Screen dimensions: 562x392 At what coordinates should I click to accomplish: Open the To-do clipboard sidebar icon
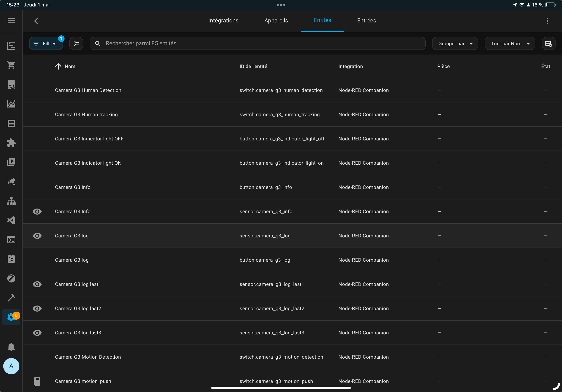coord(11,259)
